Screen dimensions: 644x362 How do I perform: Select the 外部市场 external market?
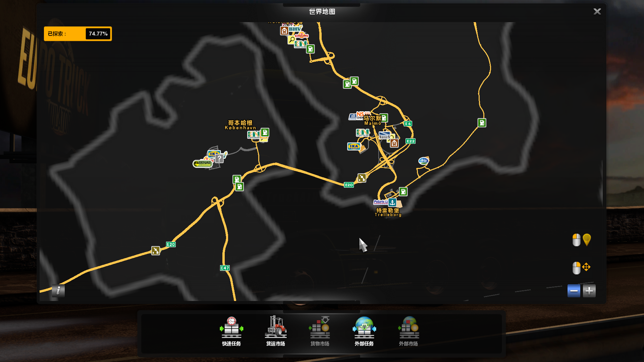coord(408,331)
